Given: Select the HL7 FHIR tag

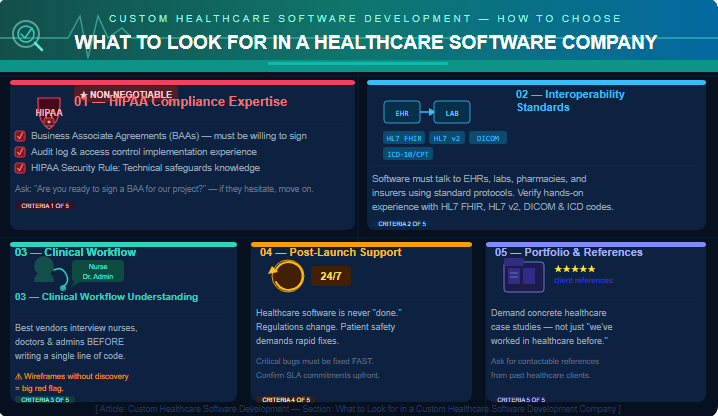Looking at the screenshot, I should 404,138.
